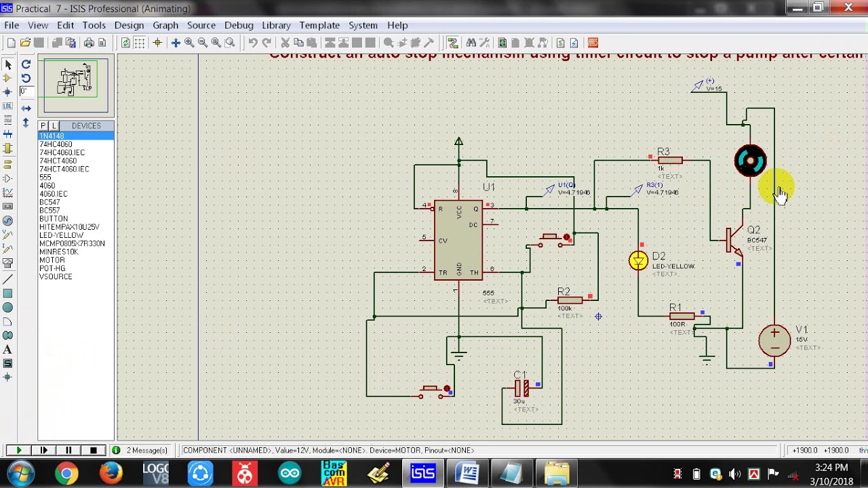Open the Bill of Materials report

[561, 43]
